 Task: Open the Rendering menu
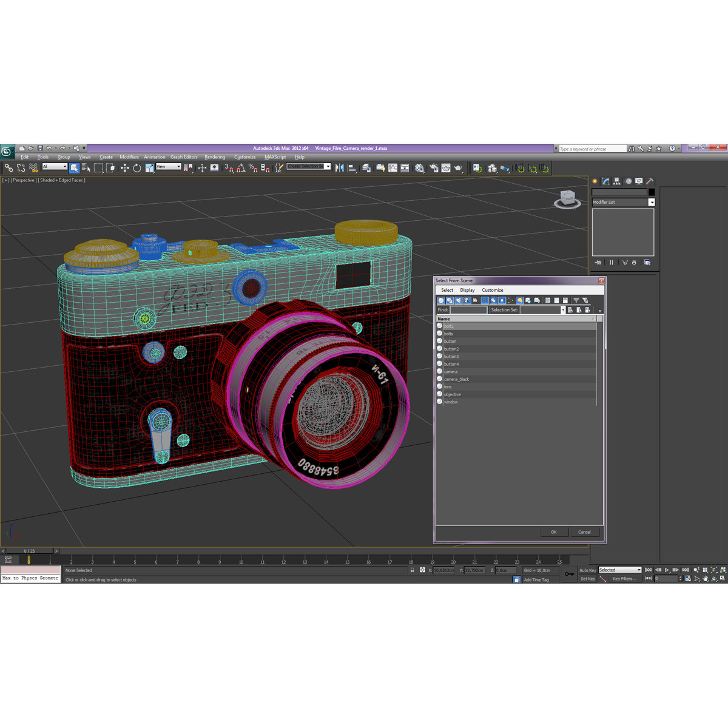click(215, 157)
